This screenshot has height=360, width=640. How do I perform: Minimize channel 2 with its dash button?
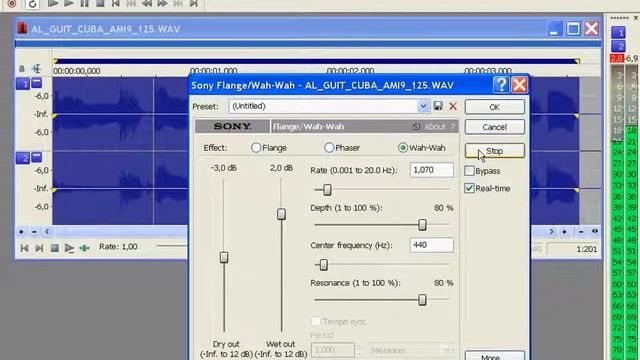click(x=36, y=157)
